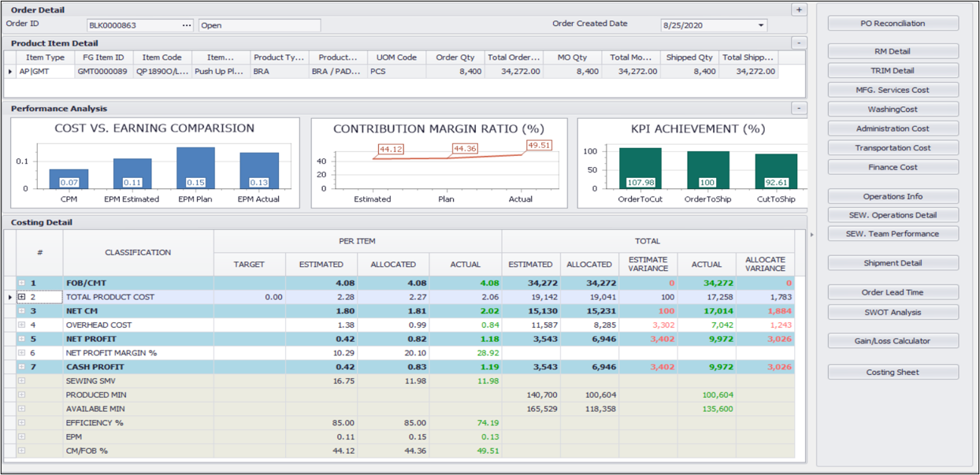This screenshot has width=980, height=475.
Task: Expand the Order Detail section
Action: [800, 9]
